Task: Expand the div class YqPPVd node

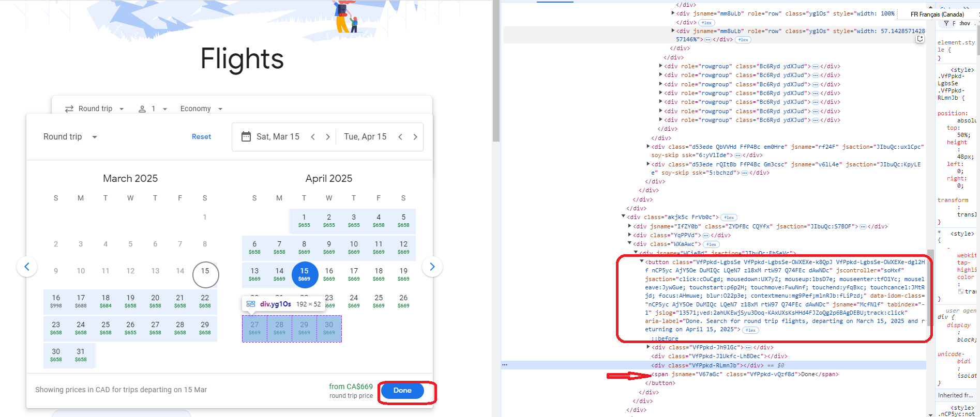Action: click(x=629, y=235)
